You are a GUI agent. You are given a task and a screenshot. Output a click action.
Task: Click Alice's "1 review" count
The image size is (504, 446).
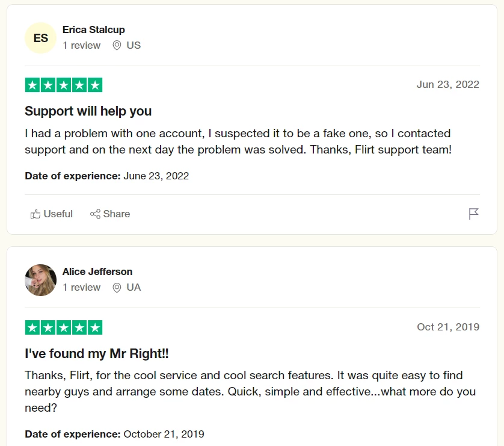tap(81, 288)
